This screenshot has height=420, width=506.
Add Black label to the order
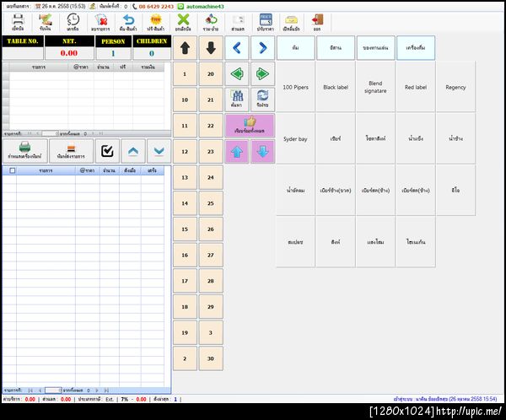tap(336, 87)
